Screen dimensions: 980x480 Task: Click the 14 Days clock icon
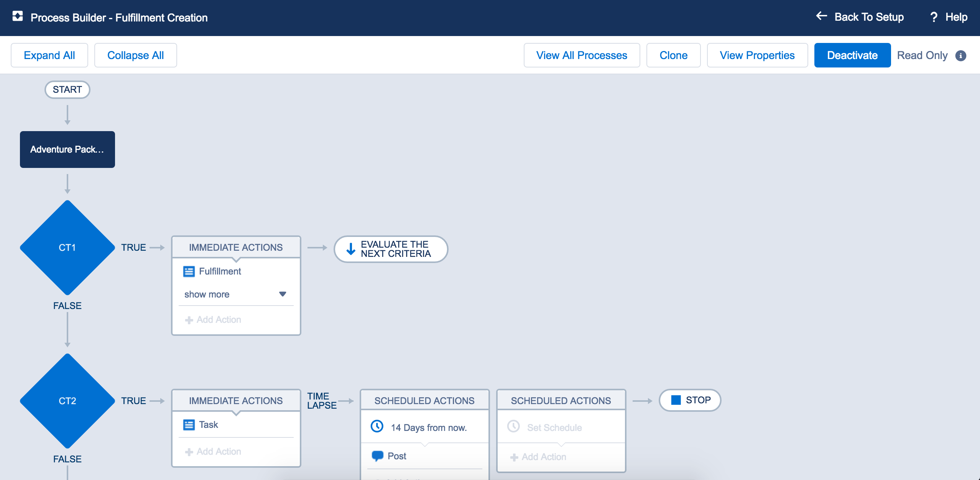click(377, 426)
